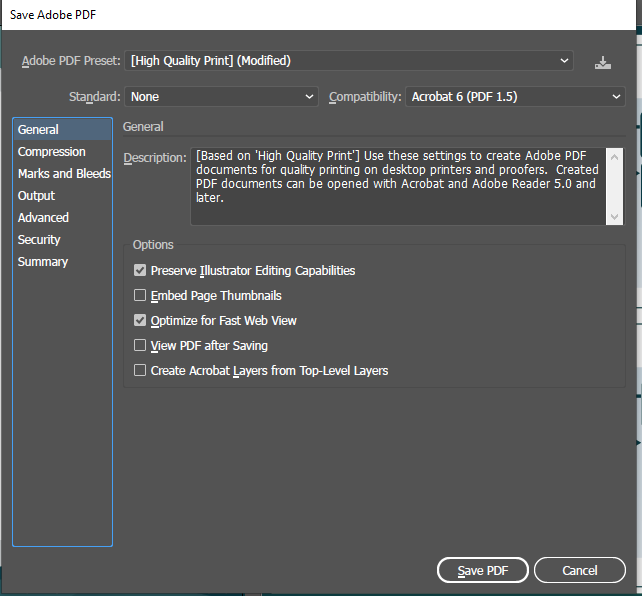
Task: Open the Marks and Bleeds section
Action: [x=62, y=174]
